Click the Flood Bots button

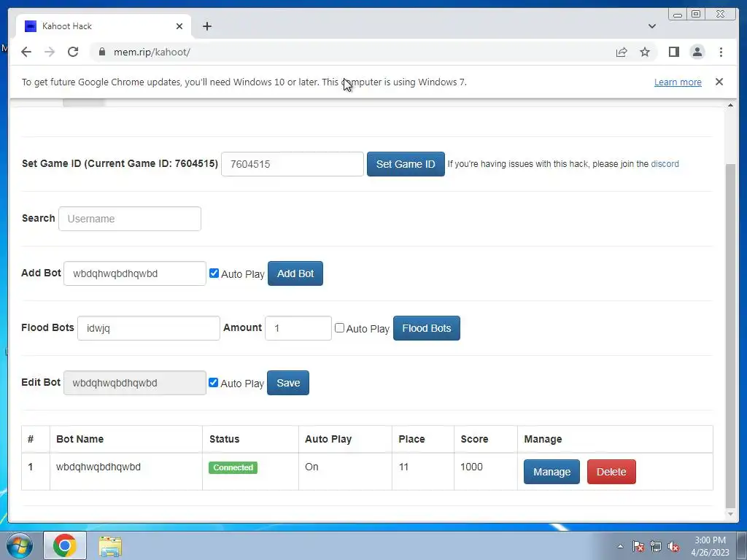pyautogui.click(x=426, y=328)
